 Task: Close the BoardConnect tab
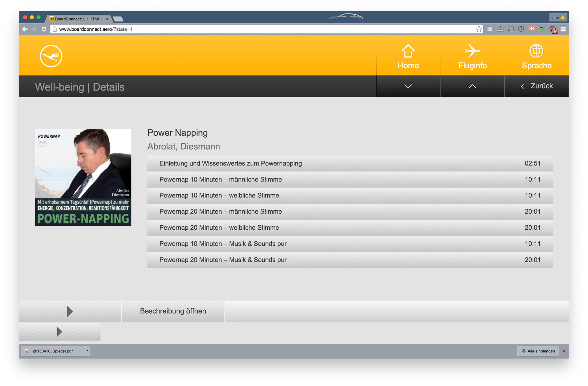tap(107, 19)
